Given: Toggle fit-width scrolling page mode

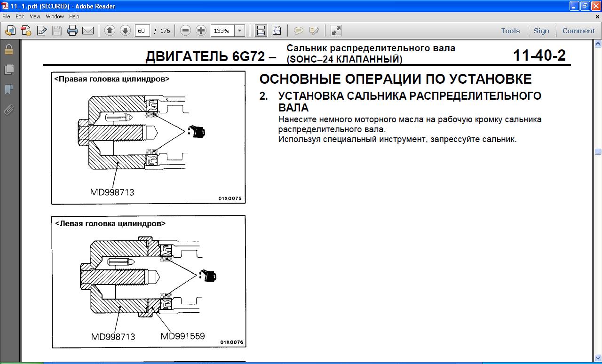Looking at the screenshot, I should coord(261,31).
